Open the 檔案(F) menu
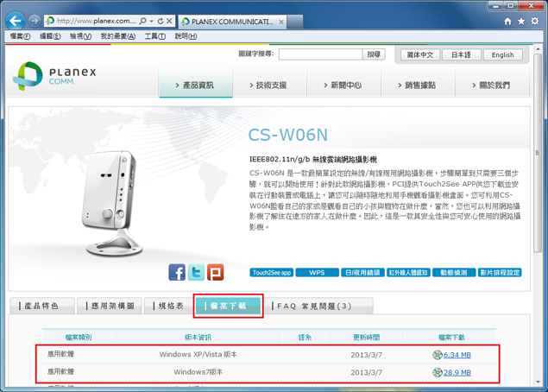 click(x=20, y=36)
